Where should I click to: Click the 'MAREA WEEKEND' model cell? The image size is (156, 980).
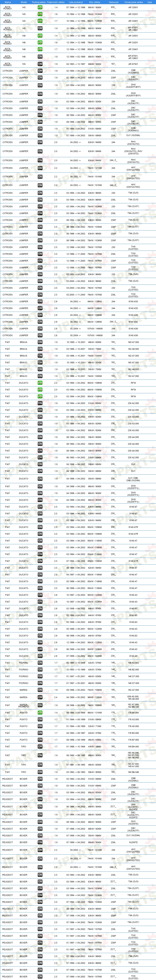[24, 705]
